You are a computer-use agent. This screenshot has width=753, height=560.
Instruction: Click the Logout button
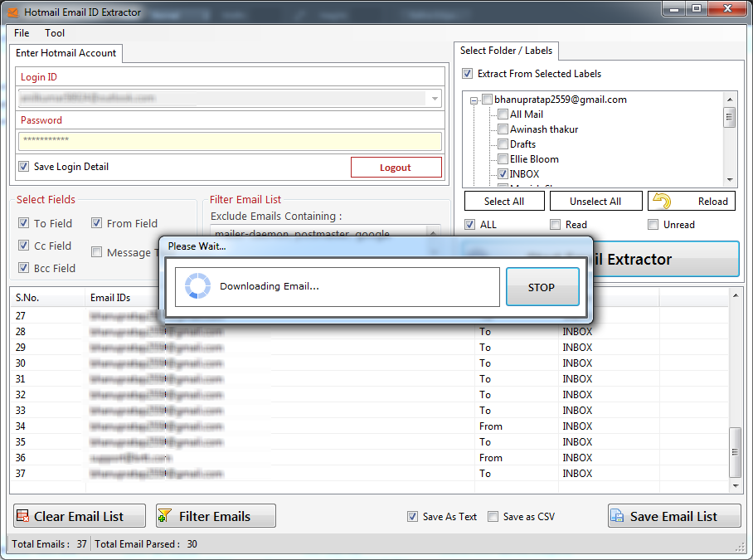click(x=396, y=167)
